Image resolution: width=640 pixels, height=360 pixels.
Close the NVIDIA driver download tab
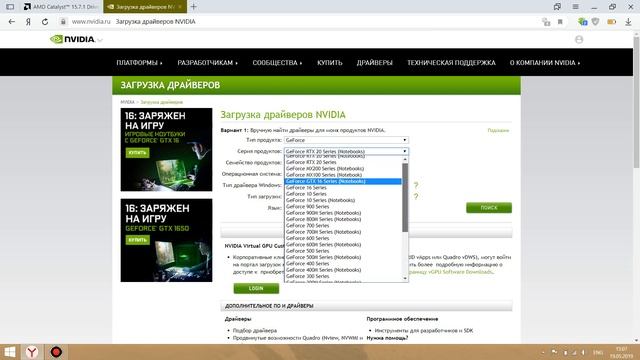pyautogui.click(x=180, y=7)
